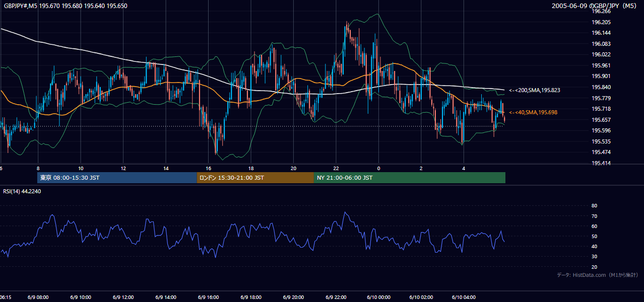Click price level 196.083 on the axis
Viewport: 644px width, 302px height.
pos(601,44)
